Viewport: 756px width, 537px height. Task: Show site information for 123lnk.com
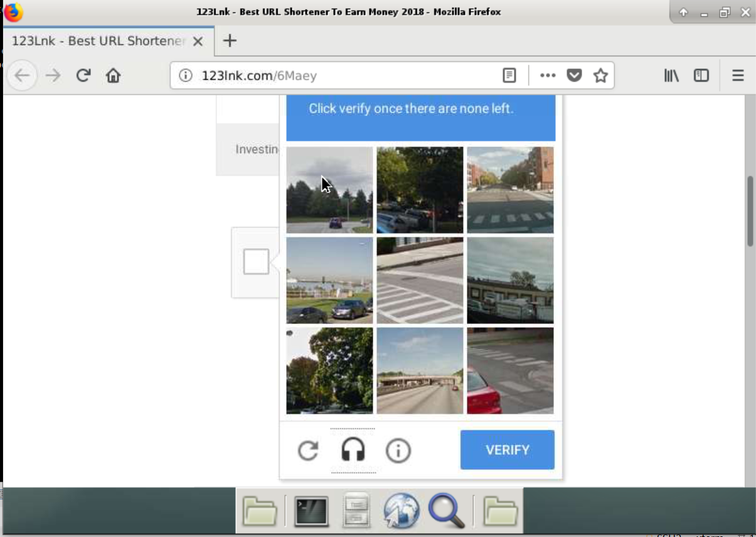(185, 76)
